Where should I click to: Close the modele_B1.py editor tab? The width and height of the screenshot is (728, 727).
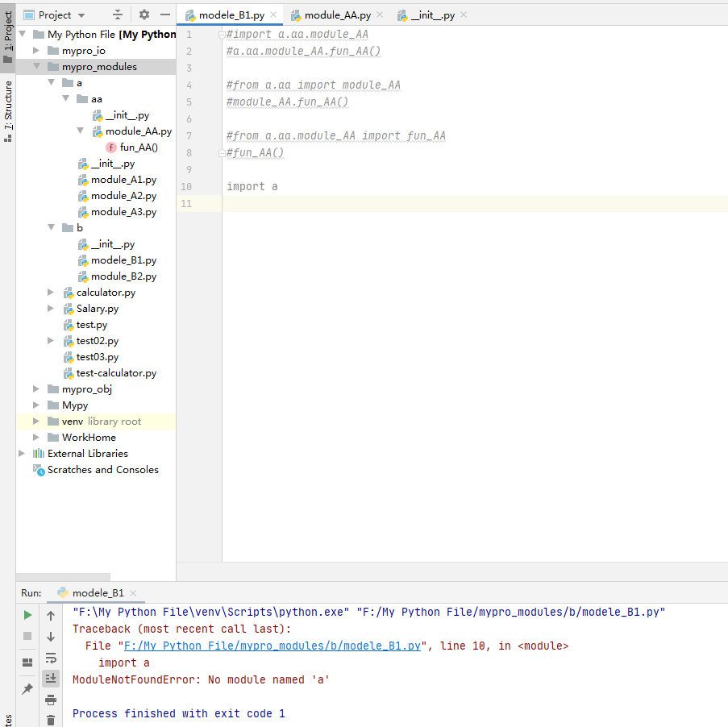point(273,15)
